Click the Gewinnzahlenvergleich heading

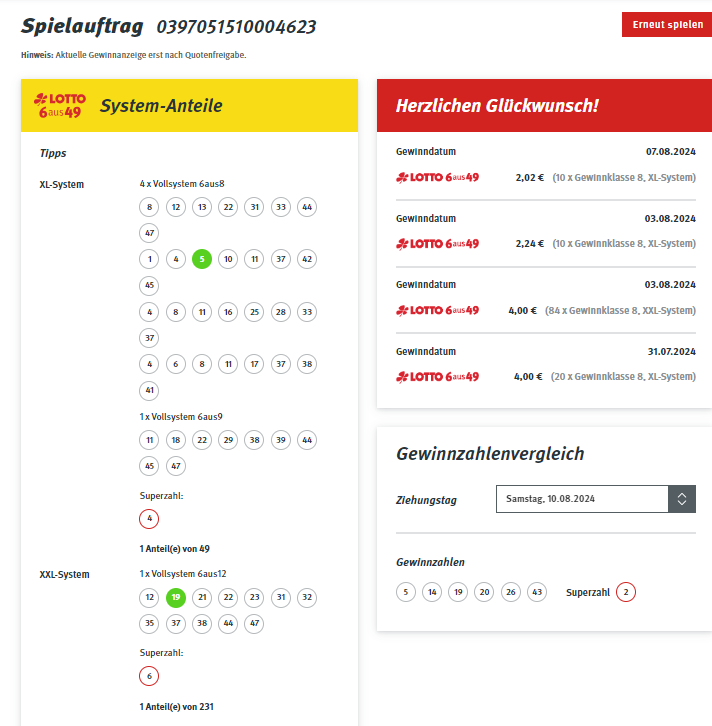coord(490,454)
